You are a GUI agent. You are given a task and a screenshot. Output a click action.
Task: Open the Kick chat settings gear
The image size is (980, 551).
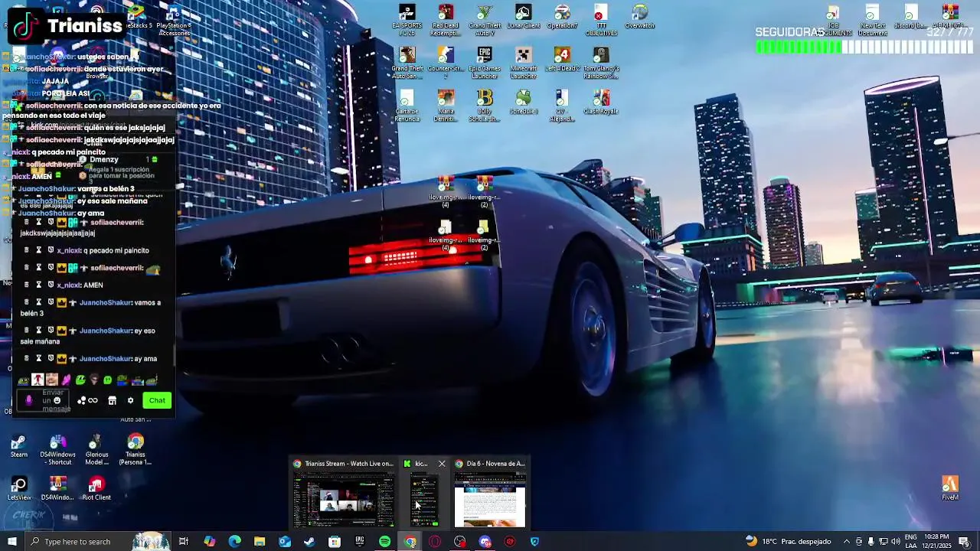pos(130,400)
